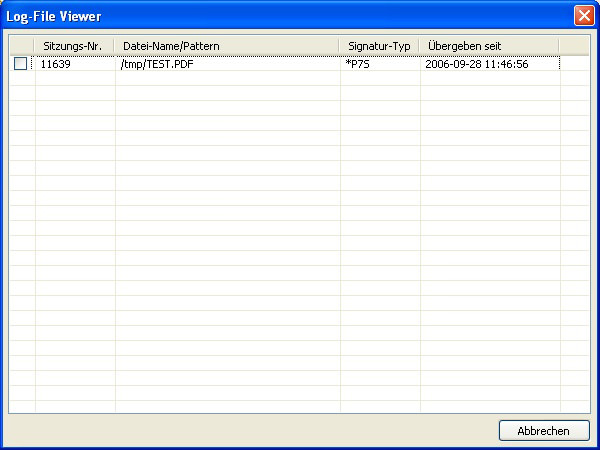
Task: Click divider between Datei-Name/Pattern and Signatur-Typ headers
Action: [x=340, y=46]
